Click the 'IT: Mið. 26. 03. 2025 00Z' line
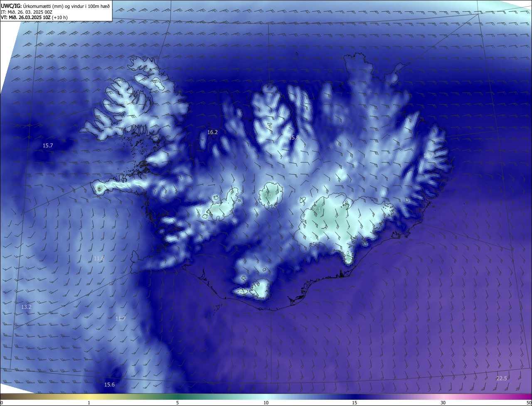 26,12
